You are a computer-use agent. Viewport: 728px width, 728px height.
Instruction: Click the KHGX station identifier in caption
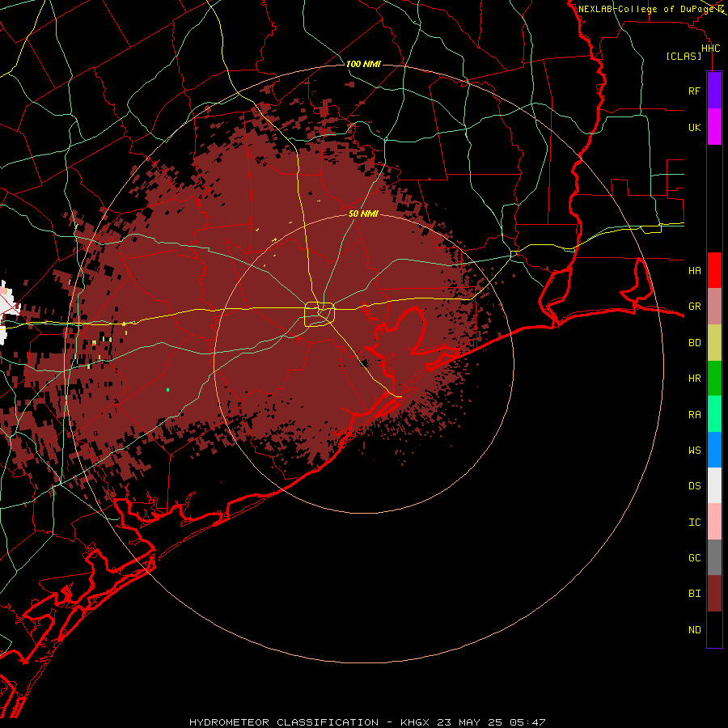point(415,722)
